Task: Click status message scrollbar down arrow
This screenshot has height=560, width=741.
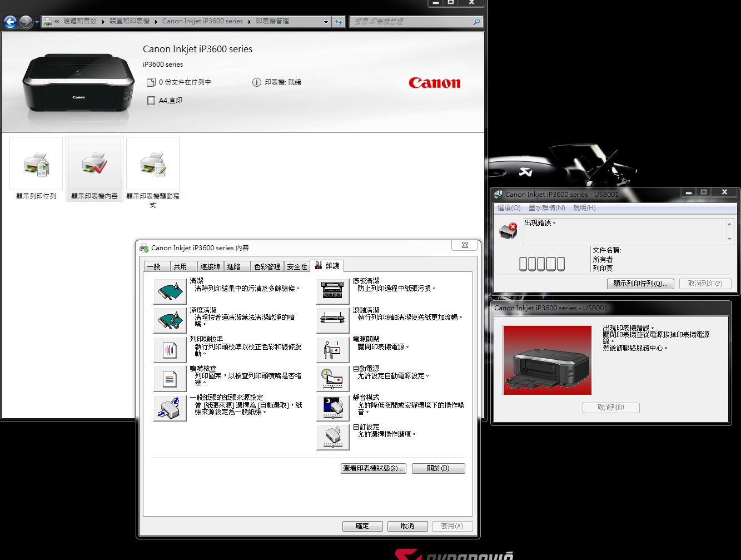Action: tap(729, 239)
